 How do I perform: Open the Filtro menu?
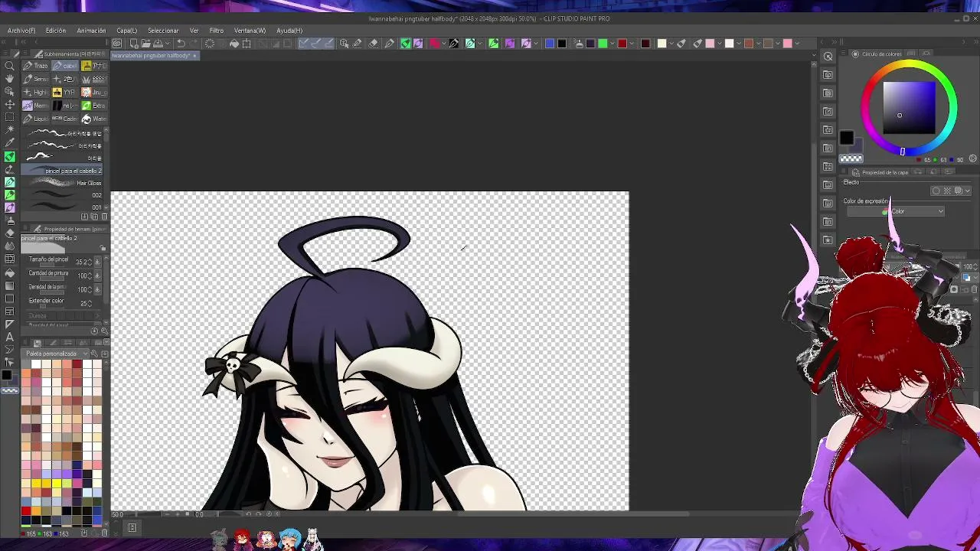click(x=217, y=31)
